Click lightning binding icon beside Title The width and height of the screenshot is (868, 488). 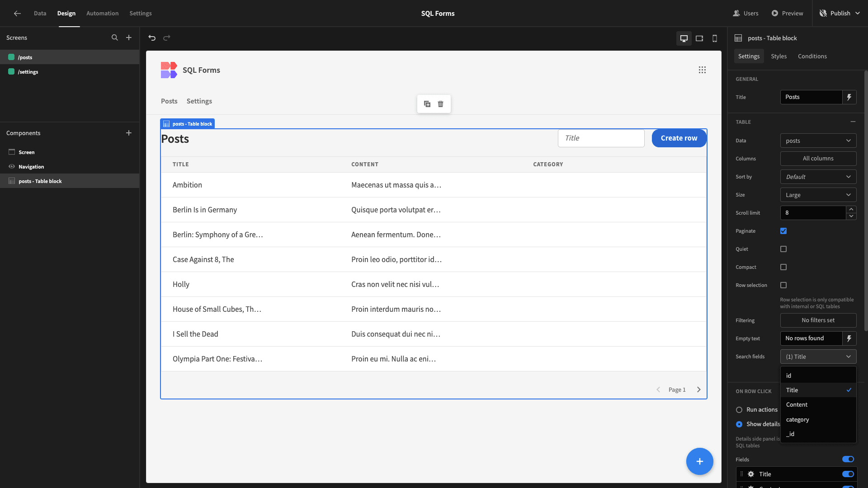pyautogui.click(x=849, y=97)
